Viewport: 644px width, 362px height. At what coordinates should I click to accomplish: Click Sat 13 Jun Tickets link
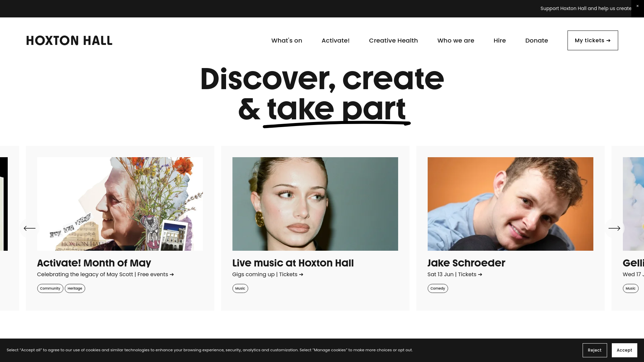[455, 275]
